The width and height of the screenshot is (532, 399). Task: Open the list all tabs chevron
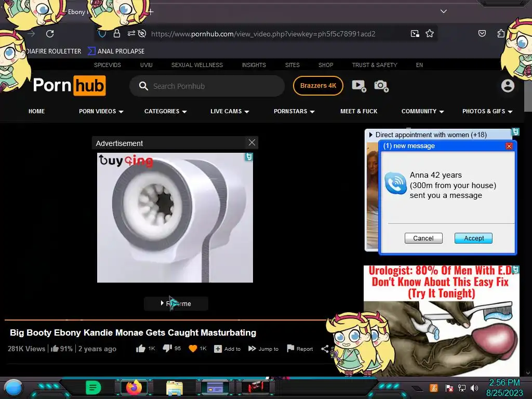click(444, 11)
